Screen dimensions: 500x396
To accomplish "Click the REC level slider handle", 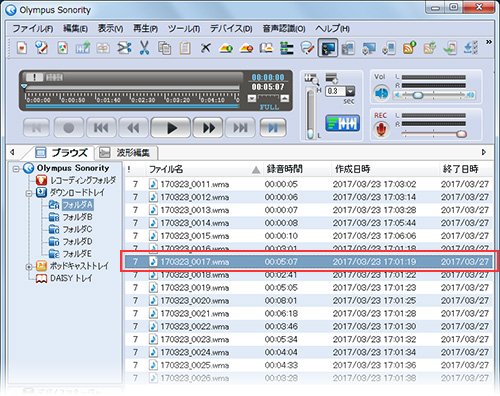I will coord(461,134).
